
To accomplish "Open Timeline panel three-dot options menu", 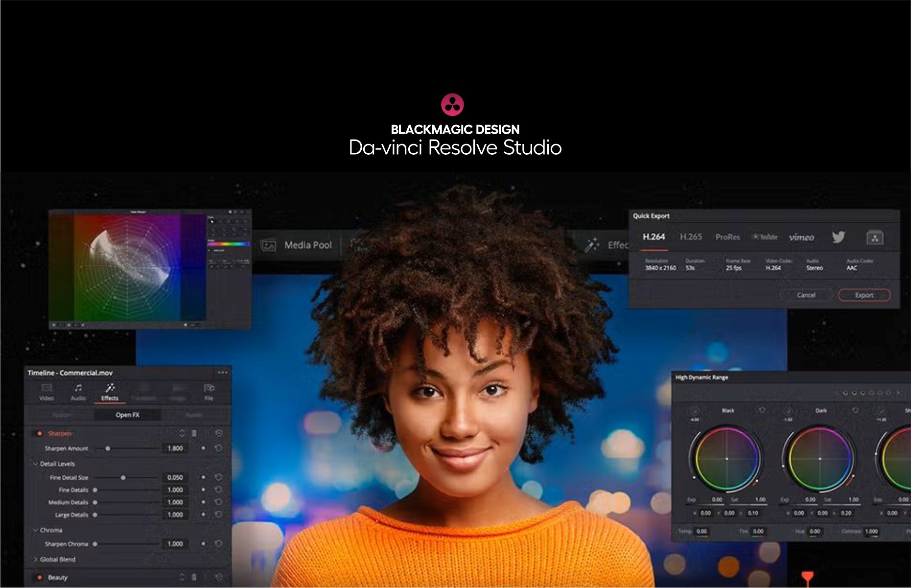I will (x=223, y=373).
